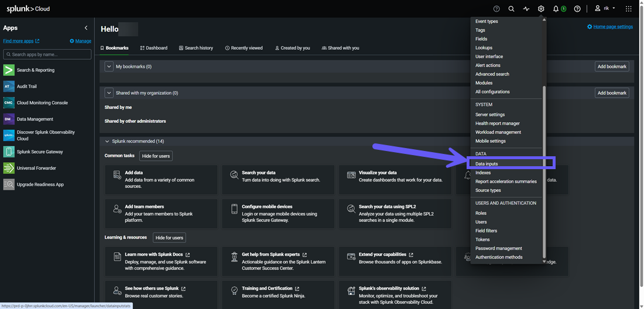This screenshot has width=644, height=309.
Task: Select Report acceleration summaries menu item
Action: tap(506, 181)
